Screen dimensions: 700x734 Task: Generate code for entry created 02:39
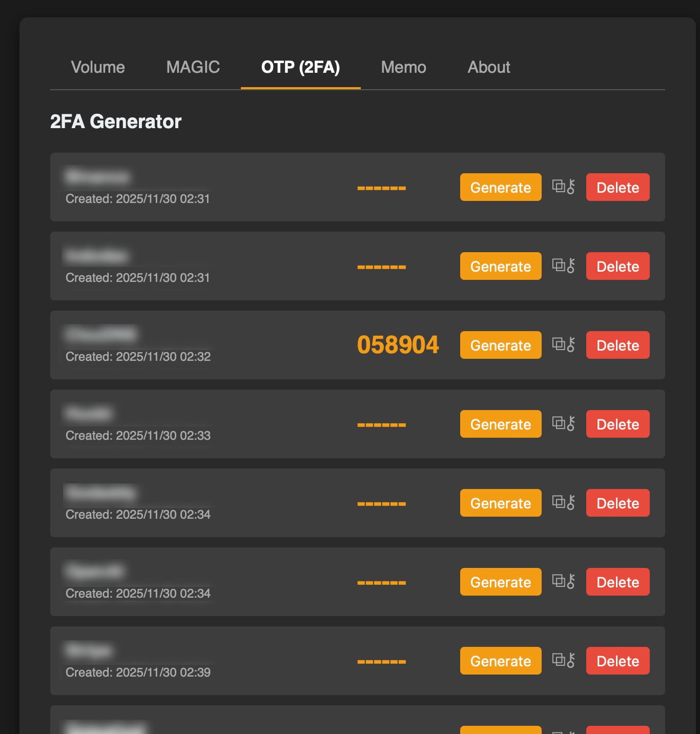point(501,661)
